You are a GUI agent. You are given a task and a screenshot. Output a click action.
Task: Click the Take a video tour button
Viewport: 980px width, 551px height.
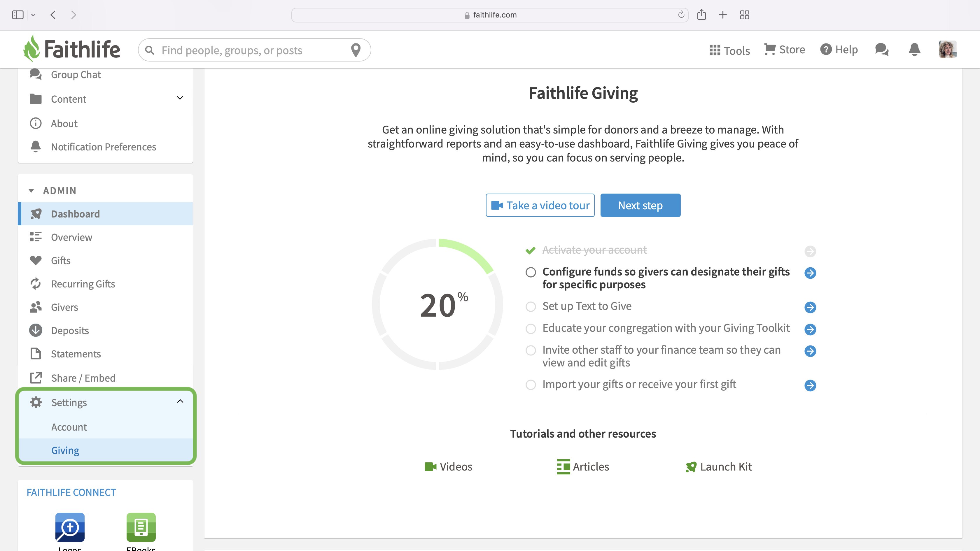pos(540,205)
